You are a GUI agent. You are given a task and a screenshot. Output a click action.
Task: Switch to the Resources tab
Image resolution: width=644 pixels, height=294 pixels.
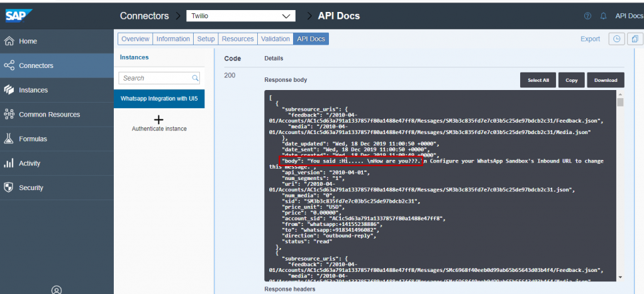pos(238,39)
